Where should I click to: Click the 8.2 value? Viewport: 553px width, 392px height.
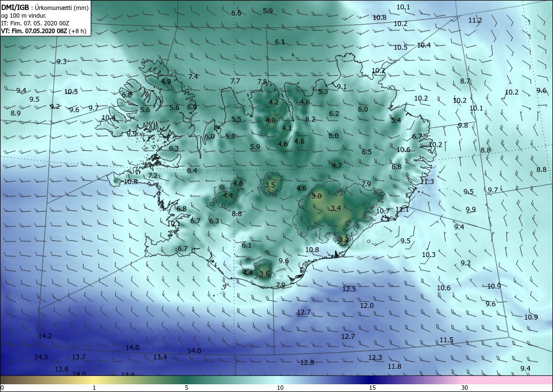click(x=310, y=119)
